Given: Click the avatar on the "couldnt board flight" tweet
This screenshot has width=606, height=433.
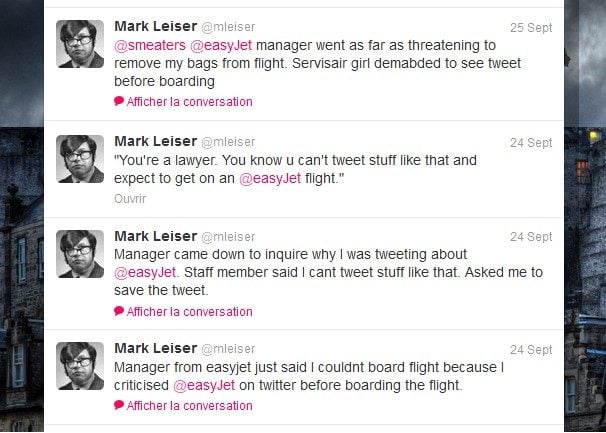Looking at the screenshot, I should click(x=80, y=366).
